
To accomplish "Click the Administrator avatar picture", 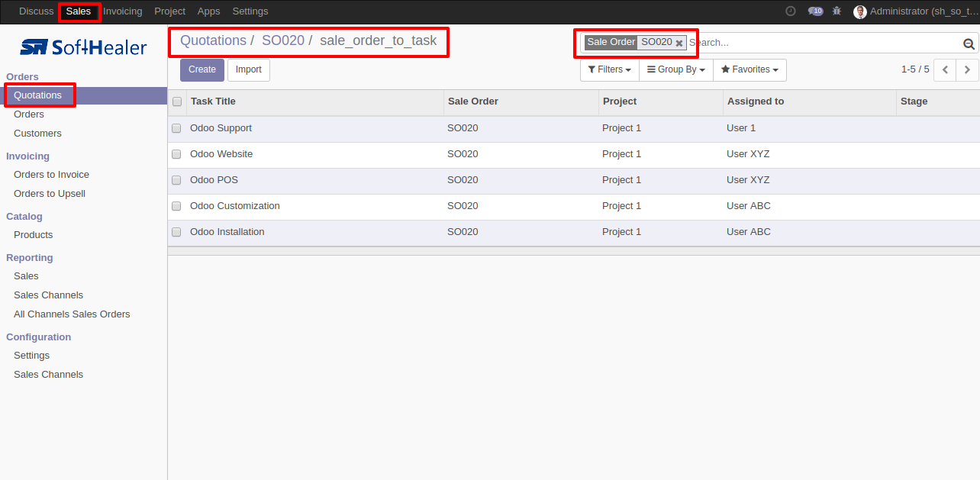I will coord(860,11).
